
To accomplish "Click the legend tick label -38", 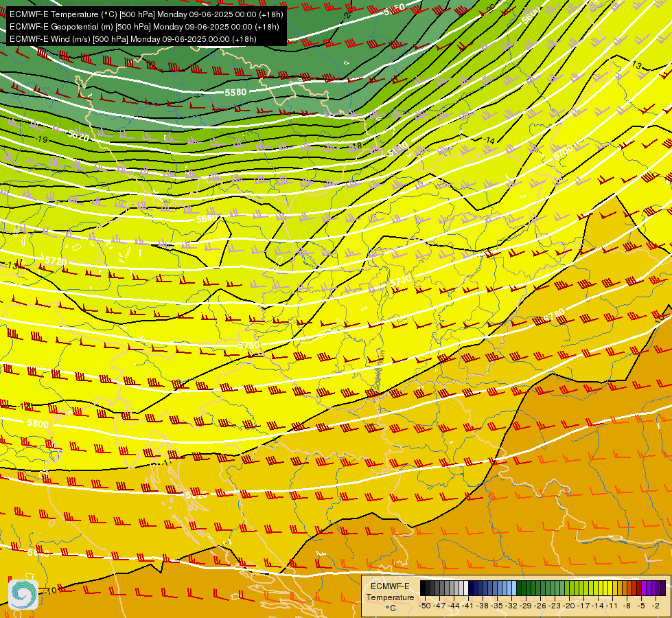I will (x=483, y=606).
